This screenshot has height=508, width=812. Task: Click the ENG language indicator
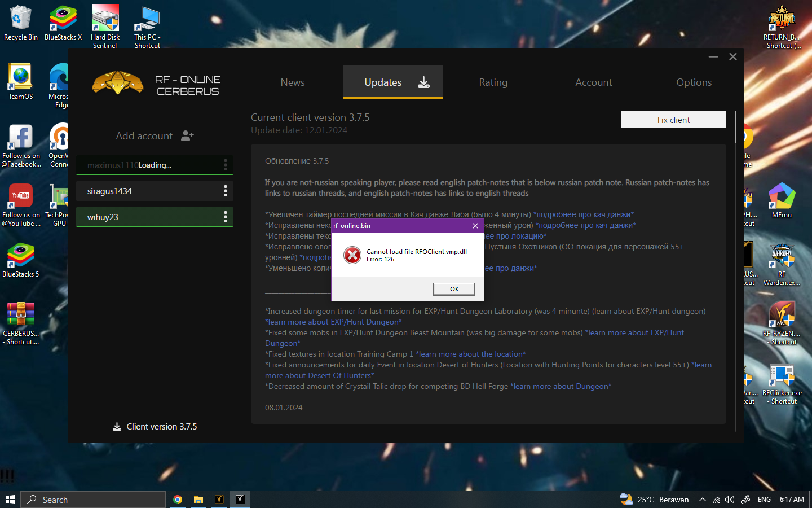coord(764,500)
